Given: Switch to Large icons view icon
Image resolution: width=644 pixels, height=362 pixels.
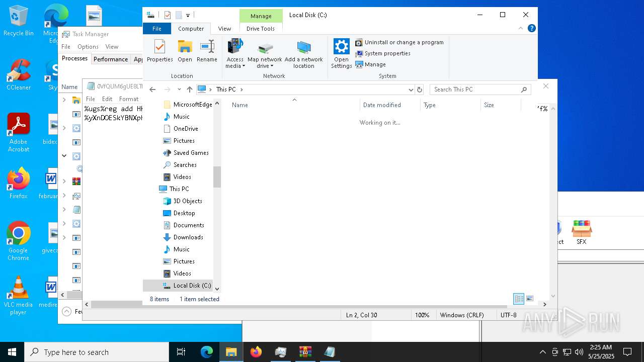Looking at the screenshot, I should [530, 299].
